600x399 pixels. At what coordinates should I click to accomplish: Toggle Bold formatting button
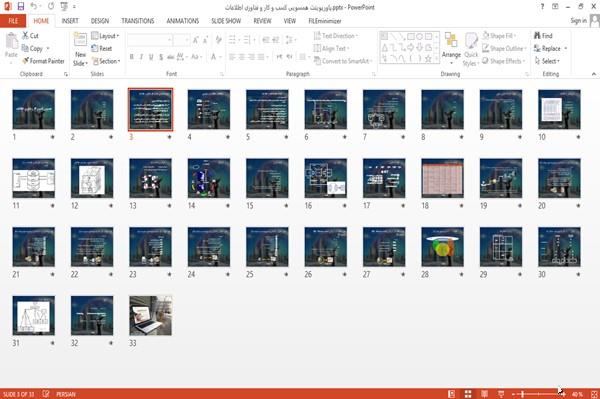pyautogui.click(x=132, y=57)
